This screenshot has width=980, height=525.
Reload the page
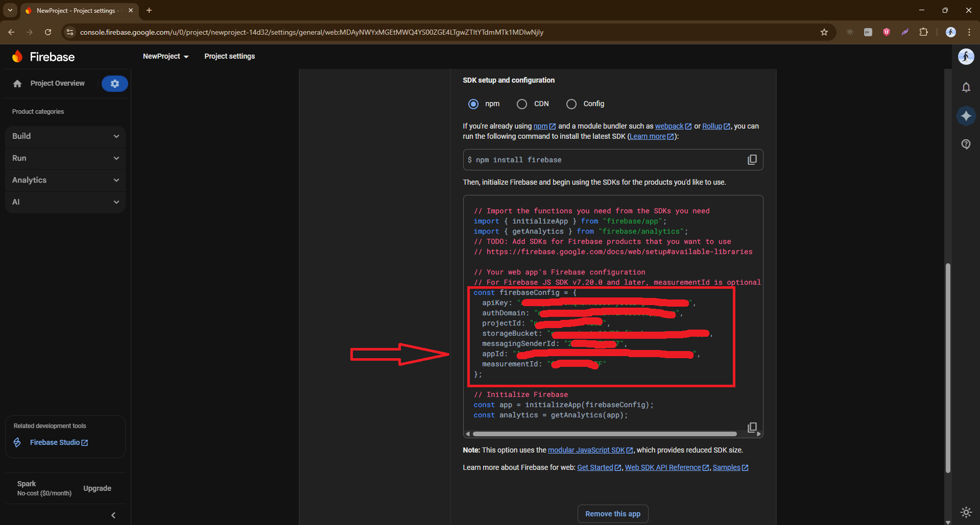pos(48,32)
